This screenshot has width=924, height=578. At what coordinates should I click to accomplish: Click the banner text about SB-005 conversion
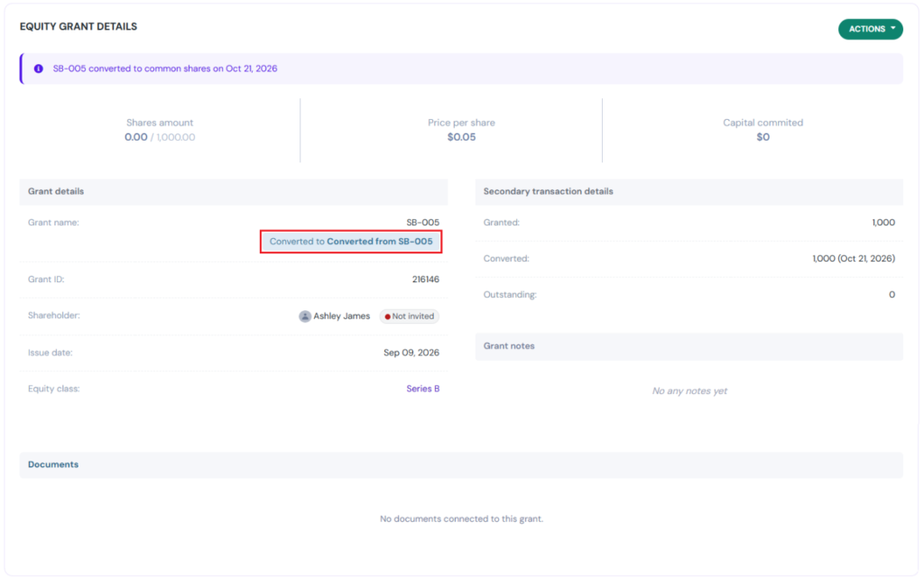point(165,69)
